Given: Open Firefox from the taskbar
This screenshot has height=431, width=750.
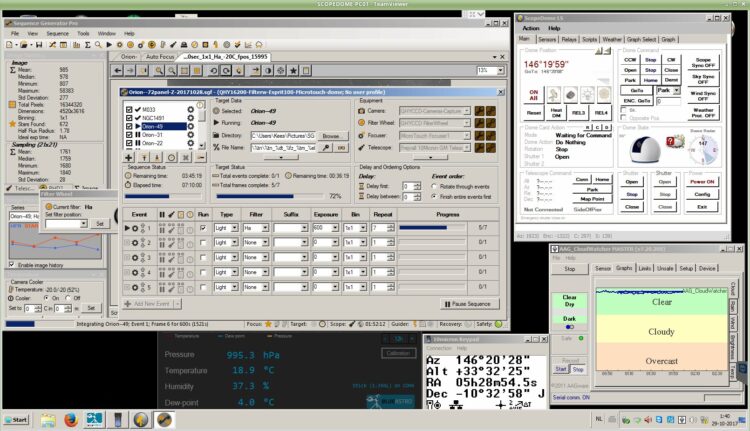Looking at the screenshot, I should coord(70,420).
